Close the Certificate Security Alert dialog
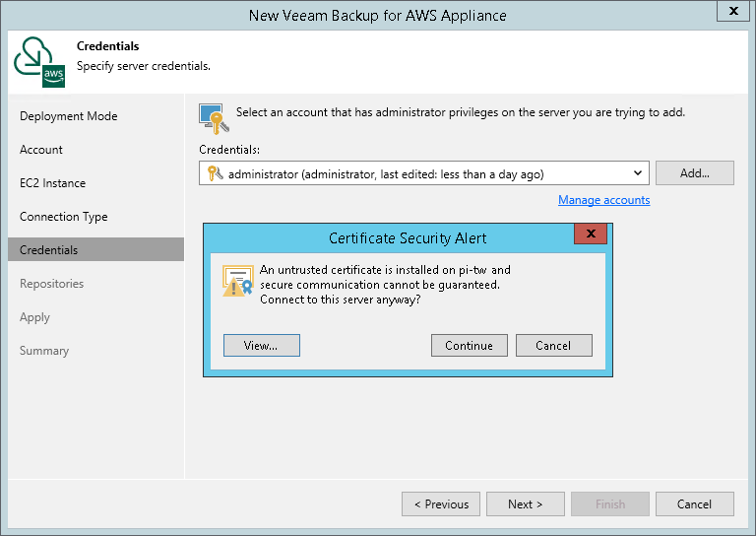756x536 pixels. (x=591, y=234)
